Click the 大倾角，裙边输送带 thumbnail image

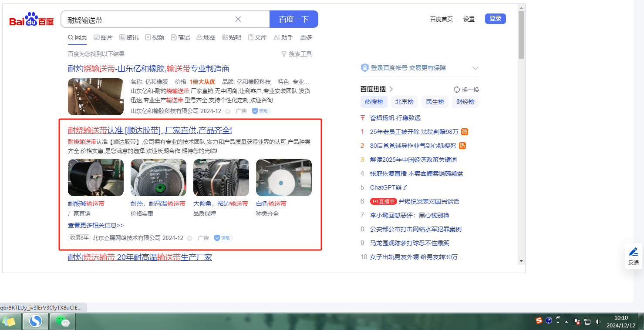(x=221, y=178)
